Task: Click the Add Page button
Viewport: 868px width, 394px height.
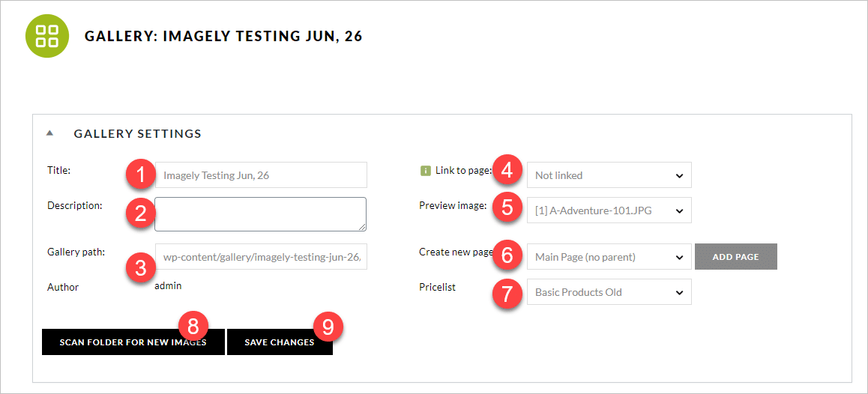Action: 735,257
